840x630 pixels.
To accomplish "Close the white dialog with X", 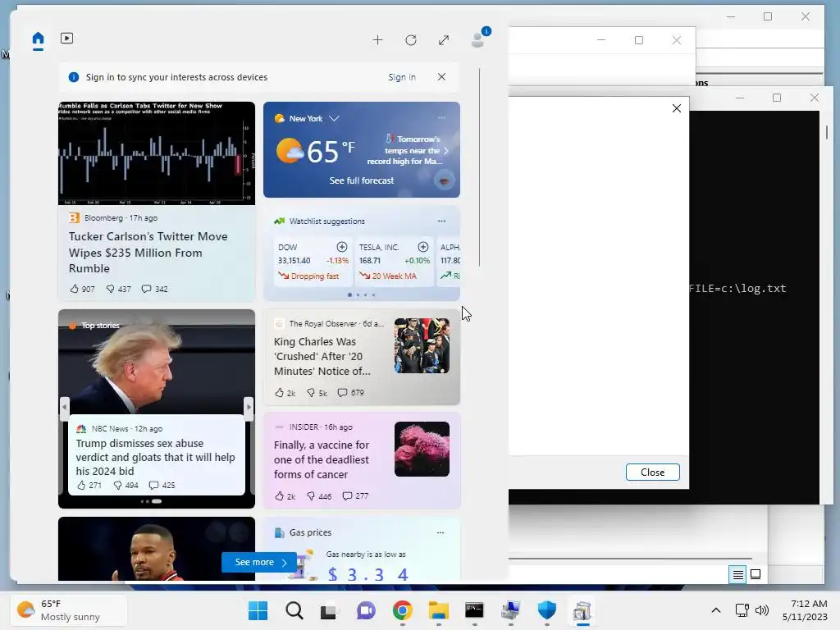I will (677, 108).
